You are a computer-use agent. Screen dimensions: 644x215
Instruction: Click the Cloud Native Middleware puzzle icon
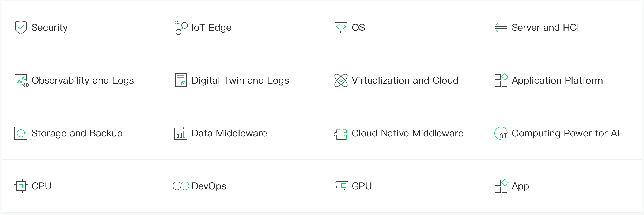pos(340,133)
